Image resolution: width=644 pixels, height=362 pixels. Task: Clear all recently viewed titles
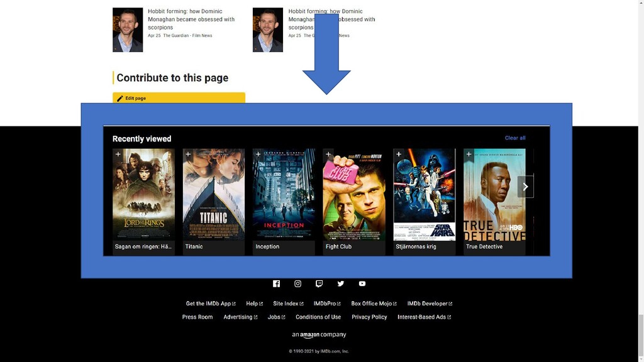point(515,138)
